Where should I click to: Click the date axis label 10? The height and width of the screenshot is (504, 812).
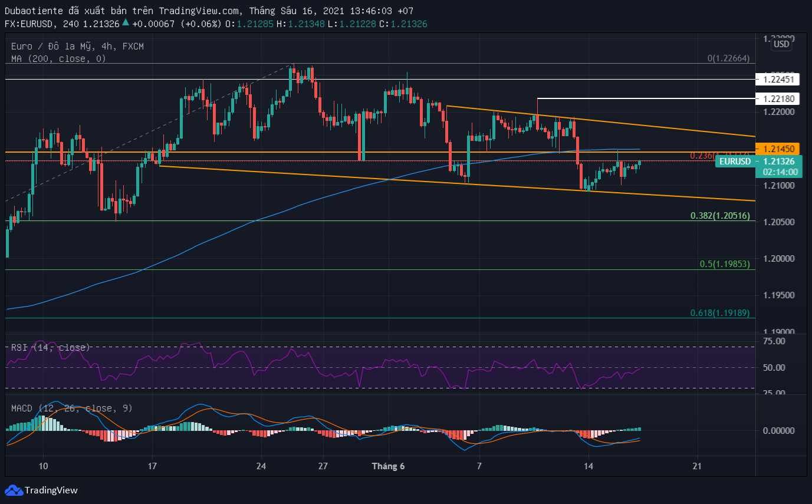point(43,466)
